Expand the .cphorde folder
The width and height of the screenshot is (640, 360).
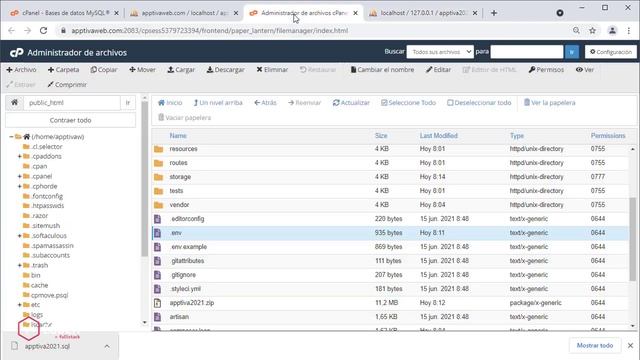pyautogui.click(x=19, y=186)
